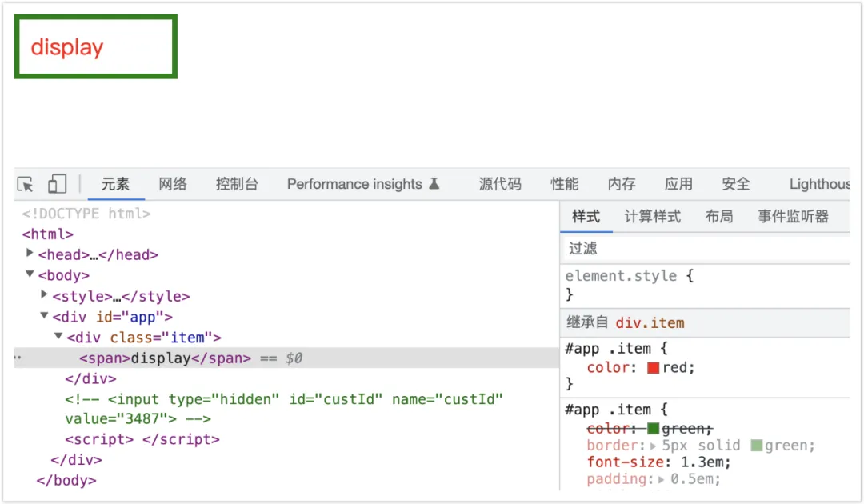This screenshot has height=504, width=864.
Task: Click the element.style rule block
Action: pos(706,285)
